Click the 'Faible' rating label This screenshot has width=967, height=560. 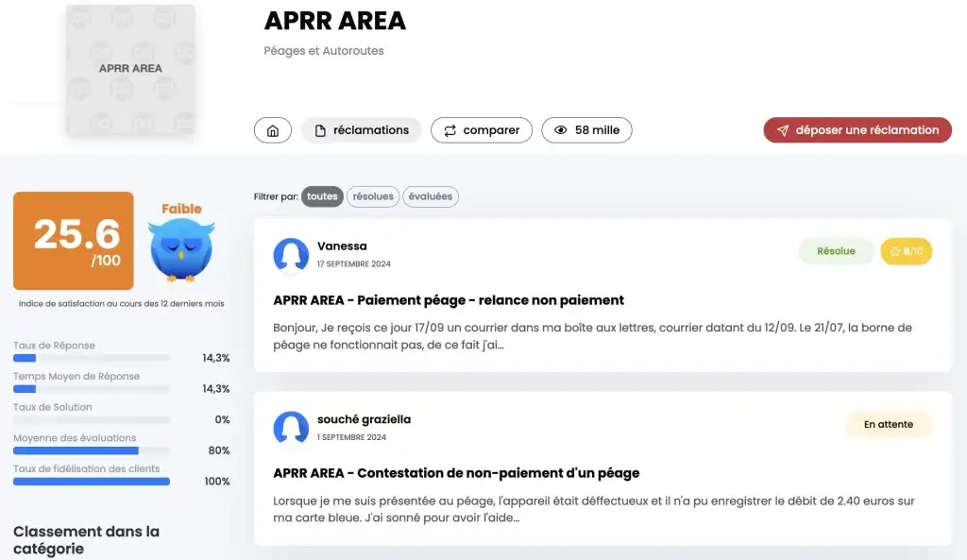(x=181, y=209)
